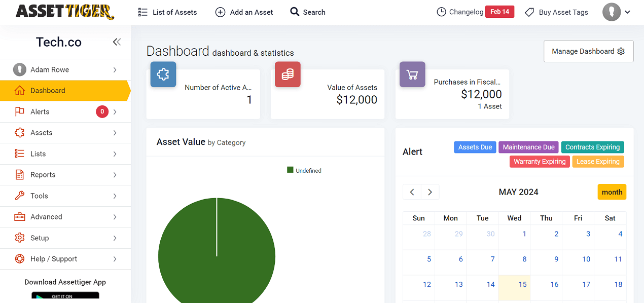Go to previous month in calendar
The height and width of the screenshot is (303, 644).
(412, 192)
